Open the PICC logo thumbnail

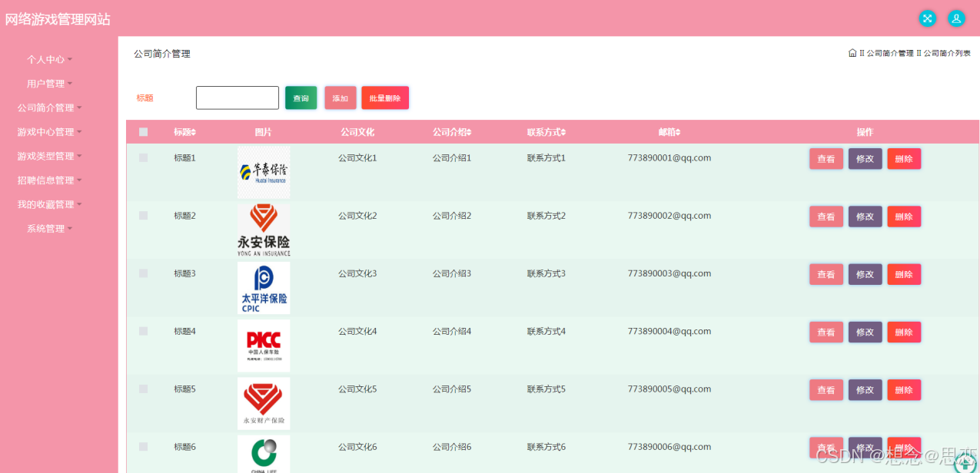264,346
